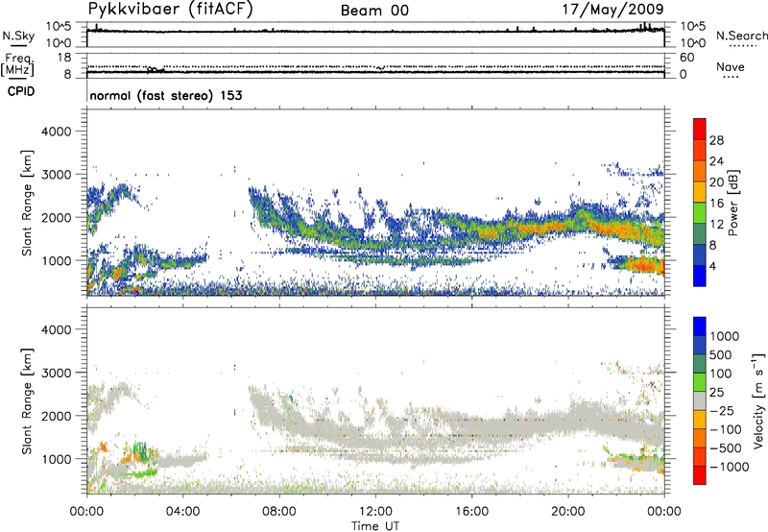Click the 'Freq. [MHz]' axis label

point(18,65)
